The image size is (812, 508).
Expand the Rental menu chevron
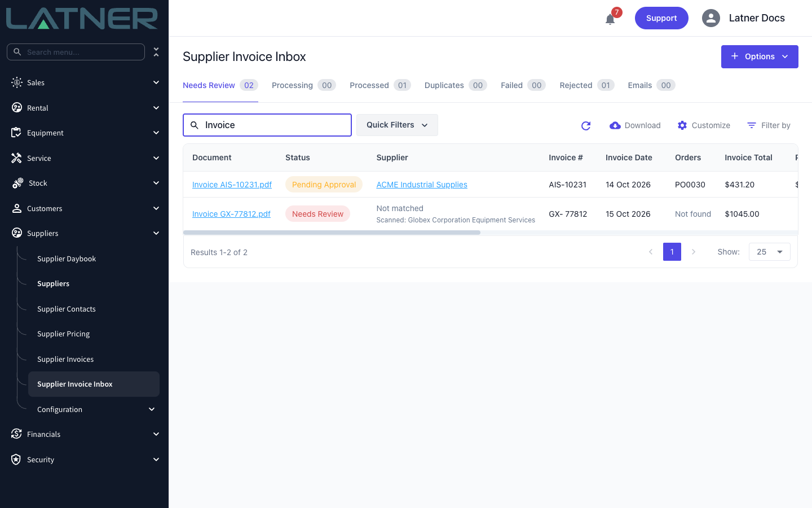156,108
